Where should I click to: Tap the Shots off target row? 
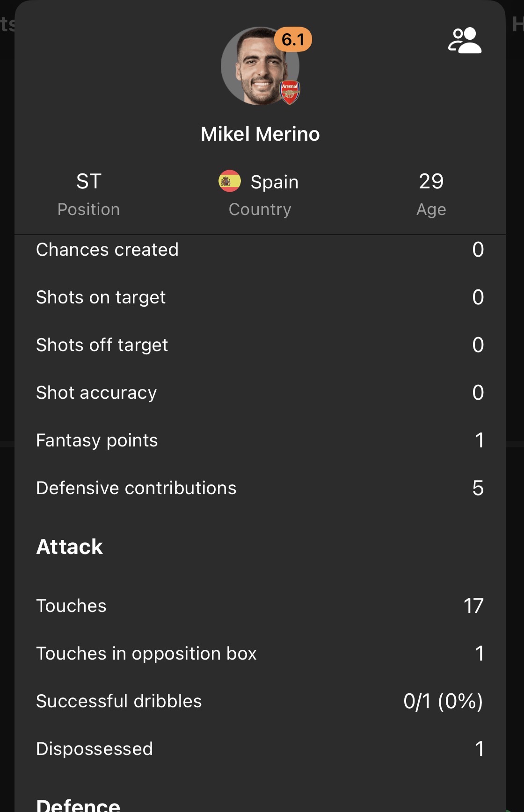tap(260, 345)
